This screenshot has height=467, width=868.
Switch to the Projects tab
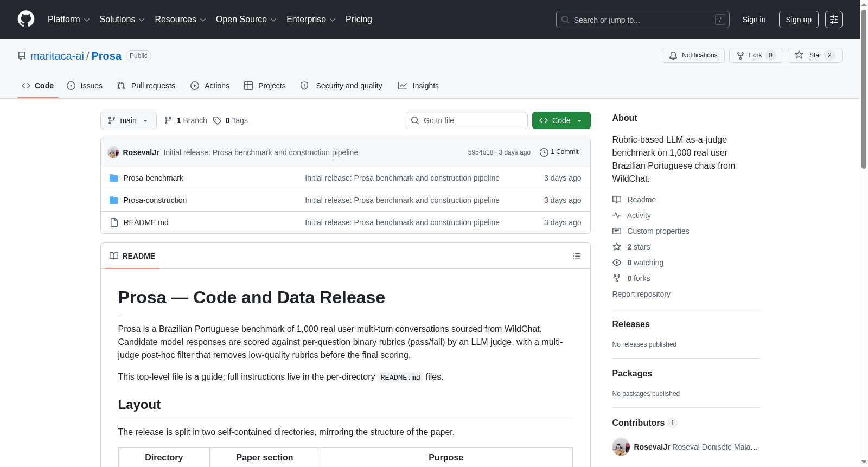pyautogui.click(x=265, y=86)
